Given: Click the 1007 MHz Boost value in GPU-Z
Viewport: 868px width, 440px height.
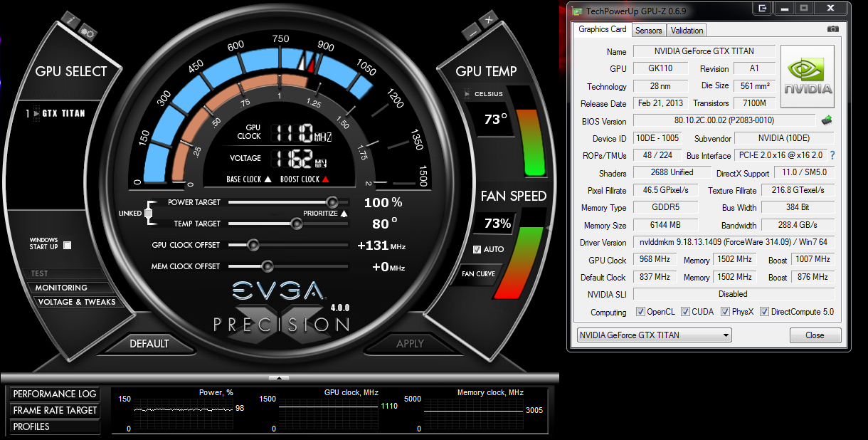Looking at the screenshot, I should 813,259.
